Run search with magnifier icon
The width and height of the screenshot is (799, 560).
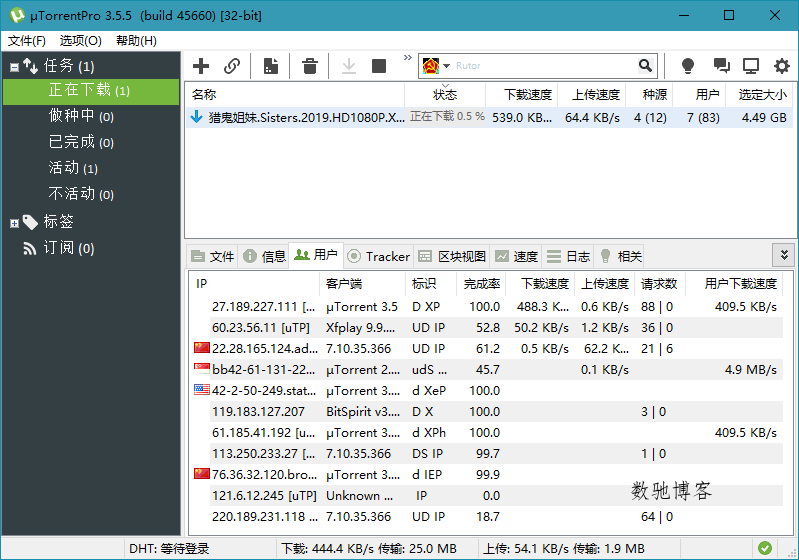pyautogui.click(x=645, y=66)
